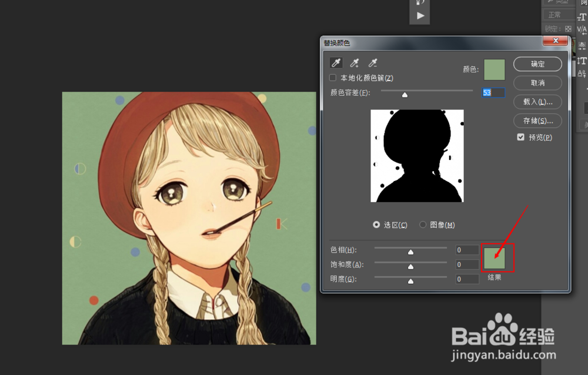Click the 色相 hue value field
The height and width of the screenshot is (375, 588).
pos(467,250)
